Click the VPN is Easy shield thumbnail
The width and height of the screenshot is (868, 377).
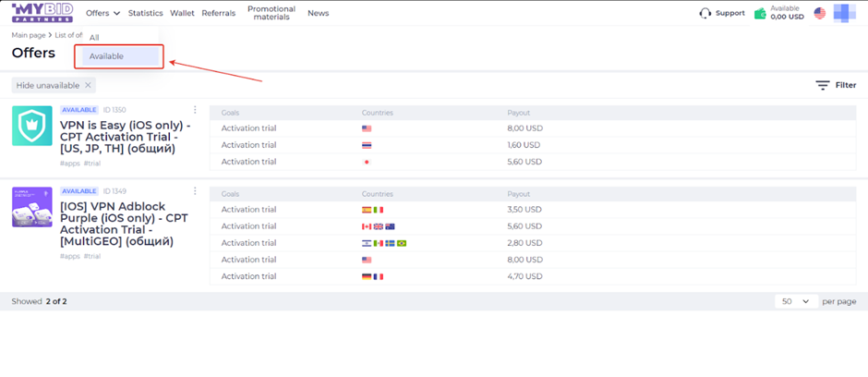point(32,126)
